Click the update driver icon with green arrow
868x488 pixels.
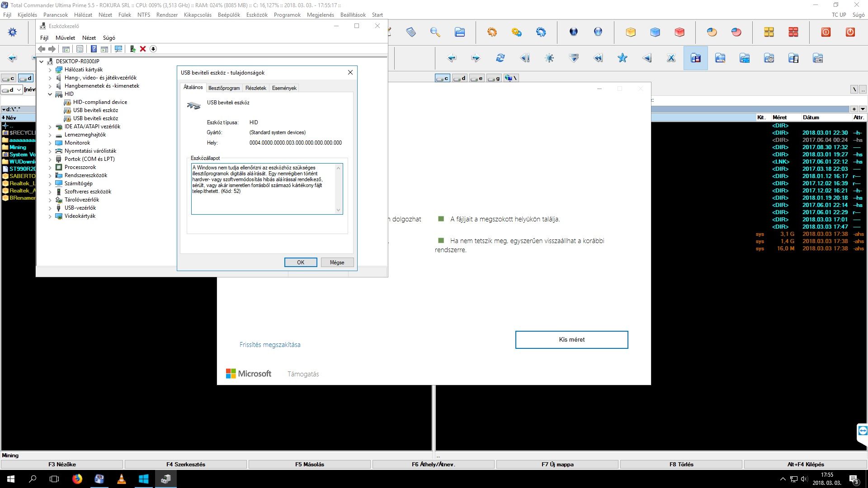click(x=132, y=49)
